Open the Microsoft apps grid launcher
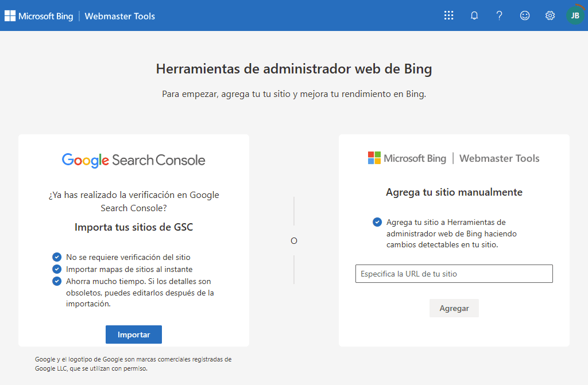This screenshot has height=385, width=588. click(x=448, y=15)
